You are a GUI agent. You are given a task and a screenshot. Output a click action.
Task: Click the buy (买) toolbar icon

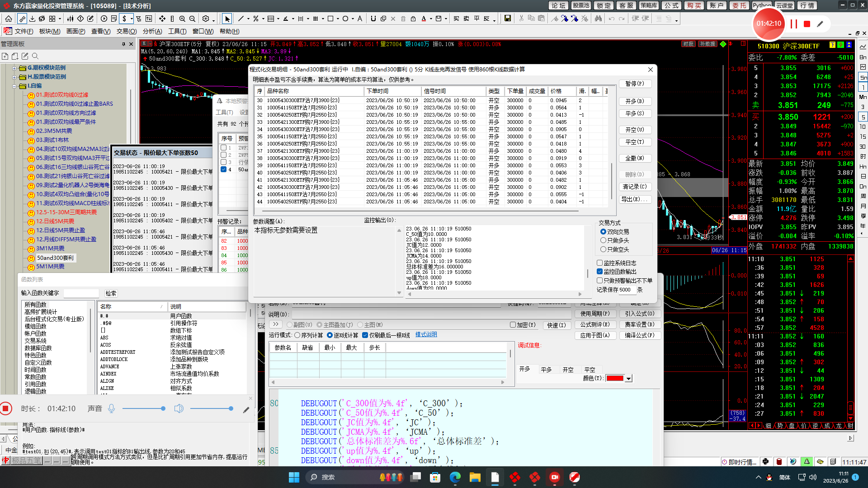click(x=456, y=19)
